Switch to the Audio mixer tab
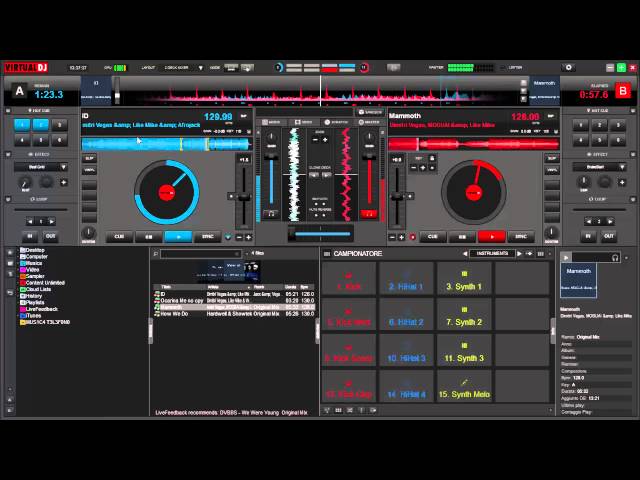Screen dimensions: 640x480 272,122
